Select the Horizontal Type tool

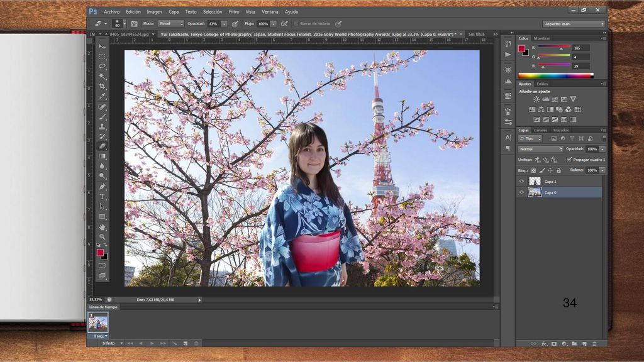point(103,197)
